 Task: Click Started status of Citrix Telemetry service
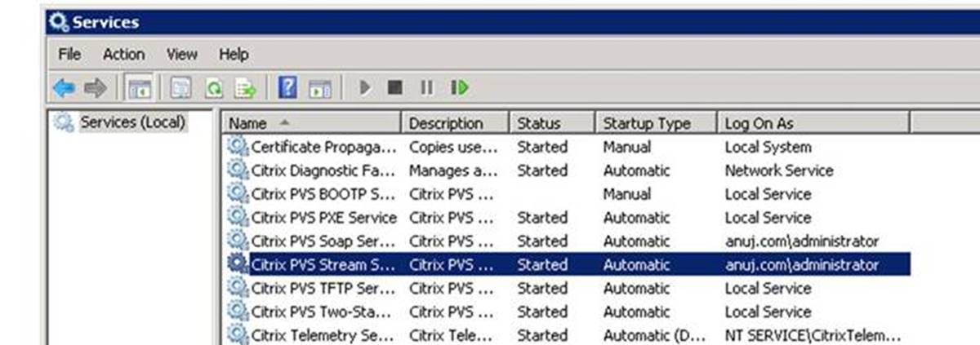542,335
